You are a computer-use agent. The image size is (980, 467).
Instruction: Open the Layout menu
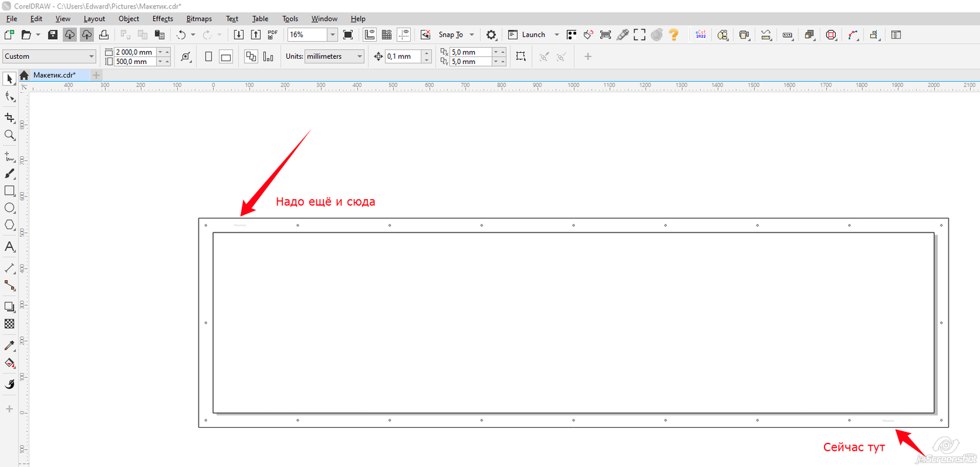[x=94, y=19]
